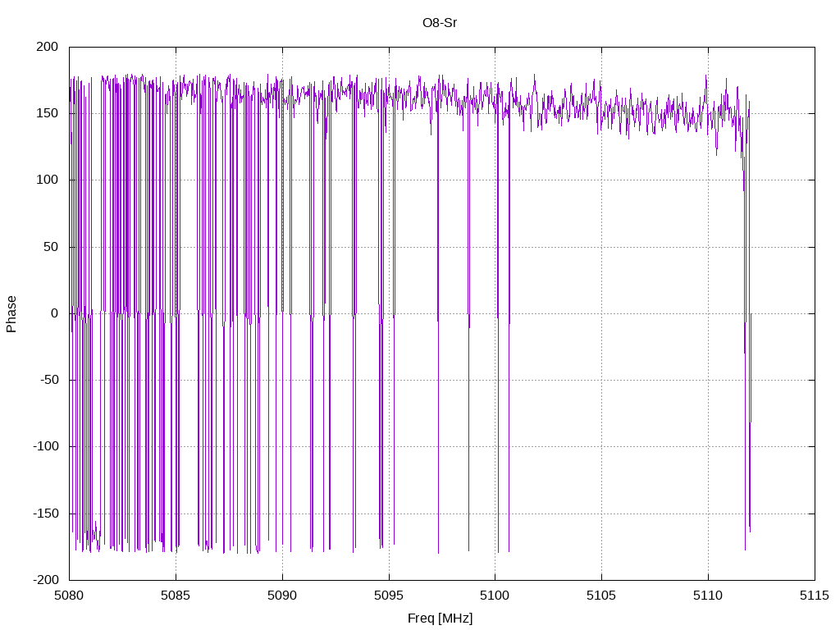Click the y-axis tick value 100
The width and height of the screenshot is (840, 630).
point(47,180)
